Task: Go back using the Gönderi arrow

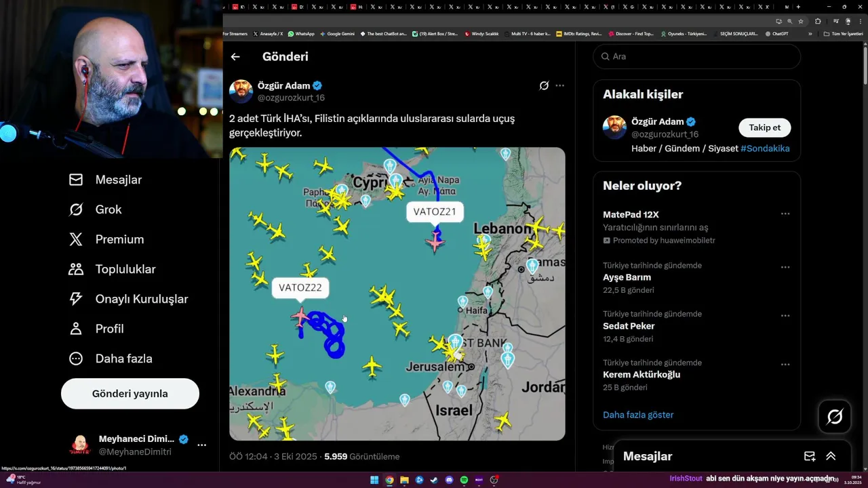Action: [x=235, y=57]
